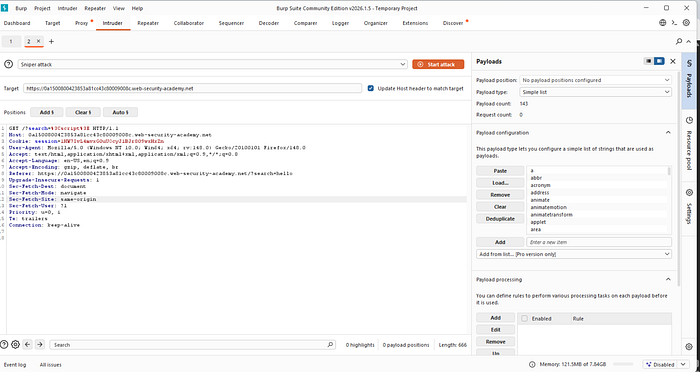Click the memory info icon in status bar
The image size is (700, 372).
click(x=532, y=364)
